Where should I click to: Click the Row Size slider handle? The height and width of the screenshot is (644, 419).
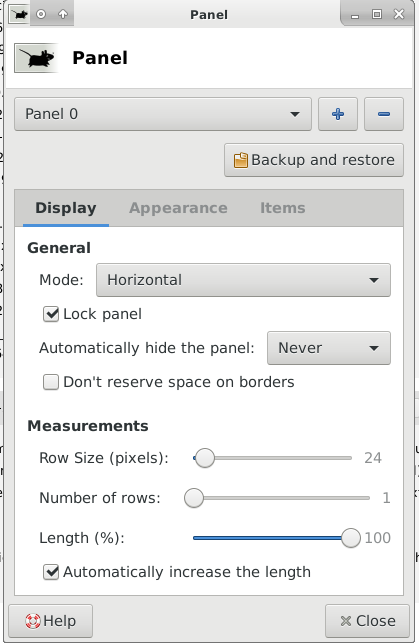tap(205, 458)
